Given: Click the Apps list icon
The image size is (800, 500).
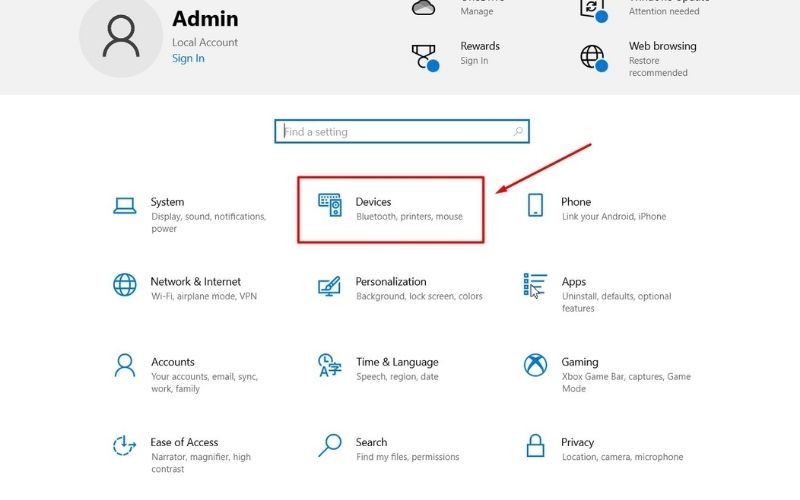Looking at the screenshot, I should click(x=535, y=285).
